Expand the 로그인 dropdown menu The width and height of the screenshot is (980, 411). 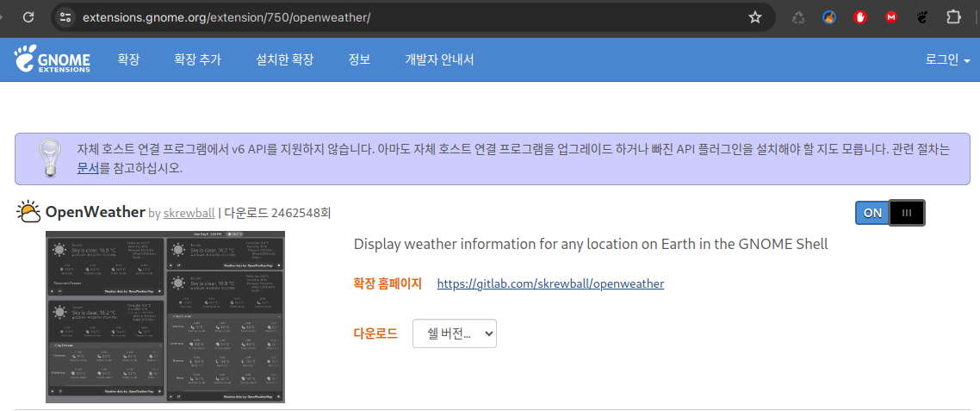pyautogui.click(x=947, y=60)
